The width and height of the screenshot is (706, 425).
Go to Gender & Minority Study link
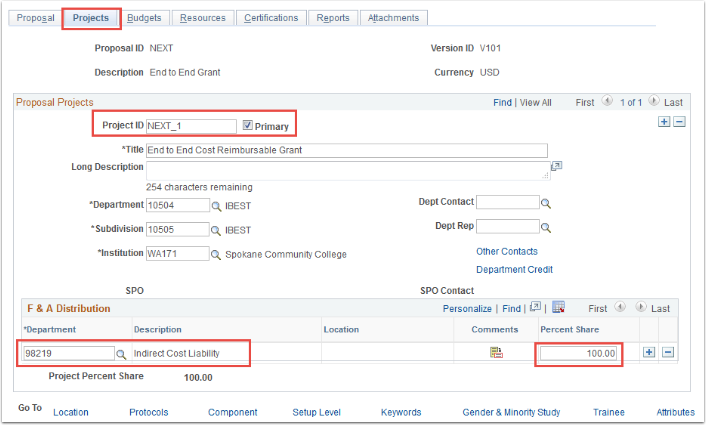tap(511, 412)
